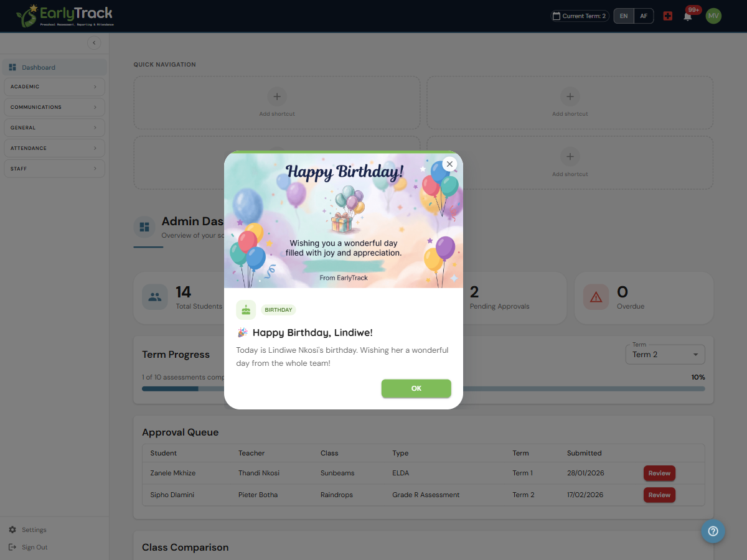
Task: Click the Student column header
Action: [163, 453]
